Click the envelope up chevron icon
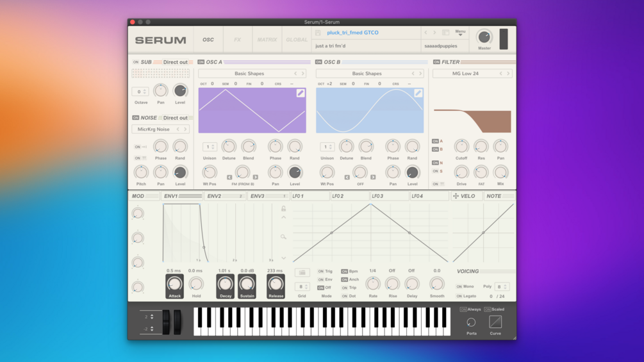644x362 pixels. (284, 217)
